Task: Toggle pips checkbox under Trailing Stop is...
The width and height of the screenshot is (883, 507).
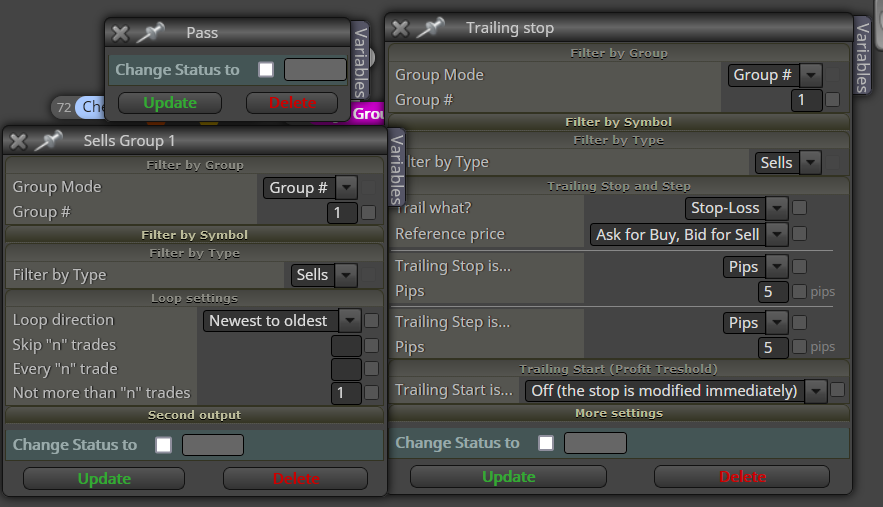Action: [x=799, y=291]
